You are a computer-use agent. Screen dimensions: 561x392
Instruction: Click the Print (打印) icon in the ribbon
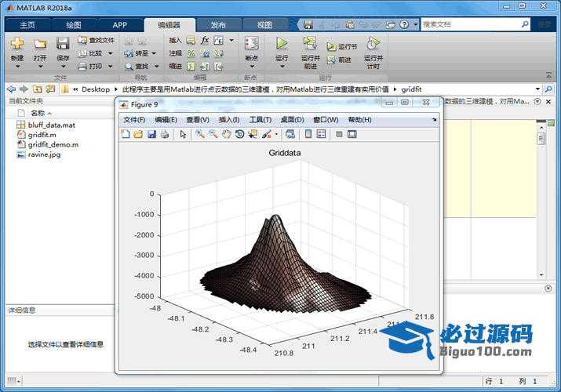pos(82,66)
